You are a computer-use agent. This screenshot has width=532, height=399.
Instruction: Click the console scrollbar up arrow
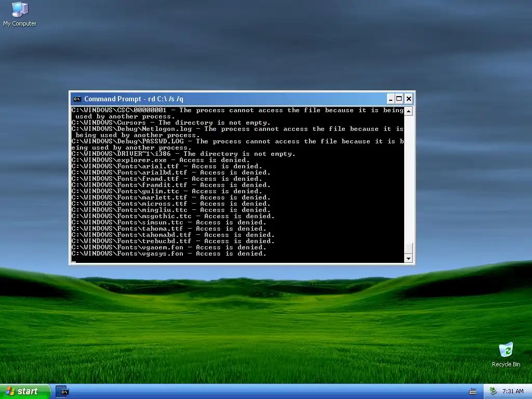(x=408, y=111)
